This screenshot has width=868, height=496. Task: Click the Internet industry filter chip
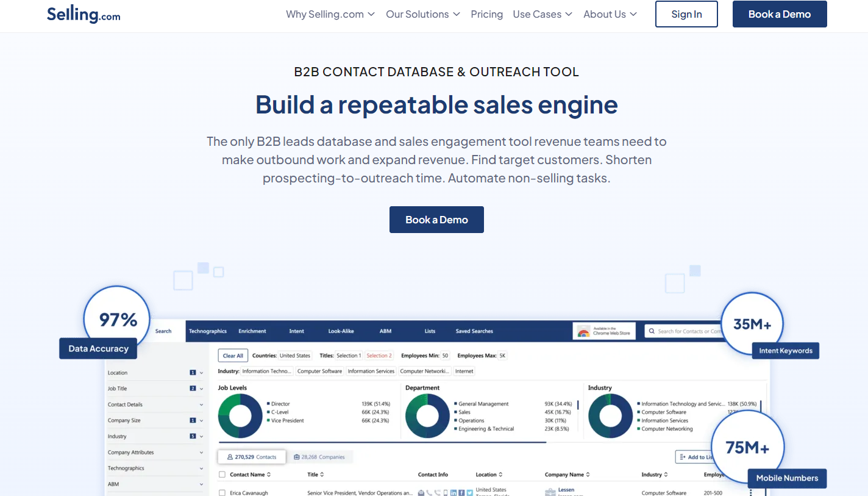tap(464, 371)
